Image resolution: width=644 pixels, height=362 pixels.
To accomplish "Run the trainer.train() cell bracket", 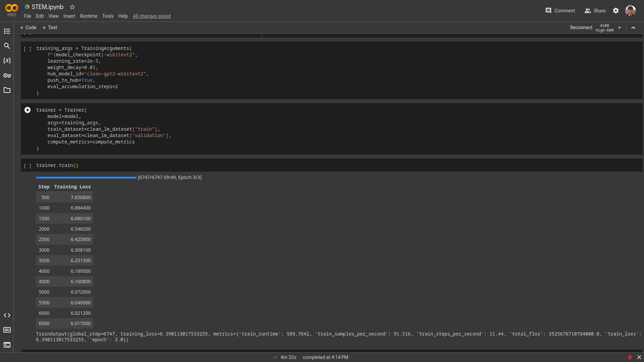I will tap(28, 166).
